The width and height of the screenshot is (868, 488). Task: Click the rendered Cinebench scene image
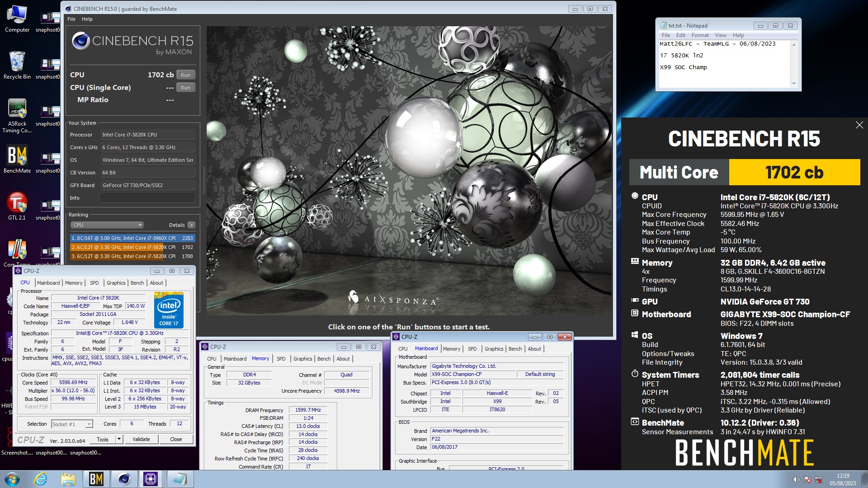click(409, 171)
